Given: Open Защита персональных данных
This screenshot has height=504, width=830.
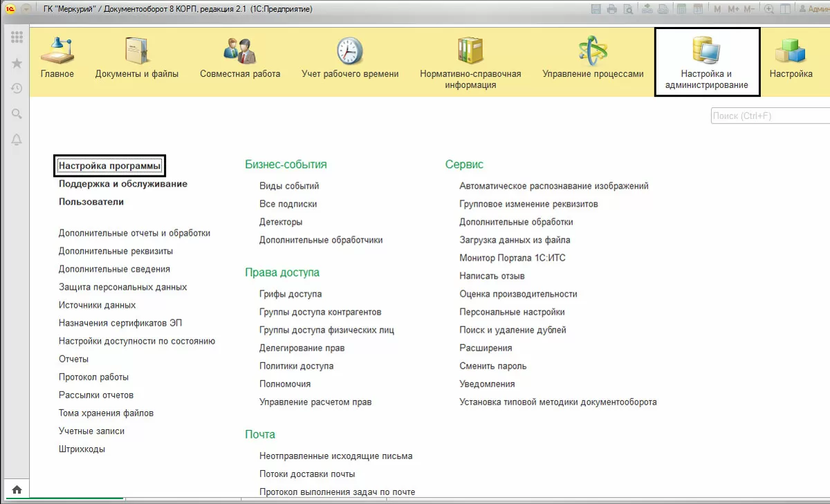Looking at the screenshot, I should coord(122,287).
